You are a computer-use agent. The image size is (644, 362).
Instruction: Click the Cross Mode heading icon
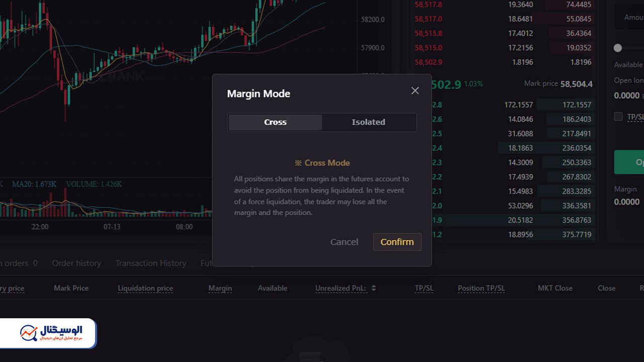(x=298, y=163)
